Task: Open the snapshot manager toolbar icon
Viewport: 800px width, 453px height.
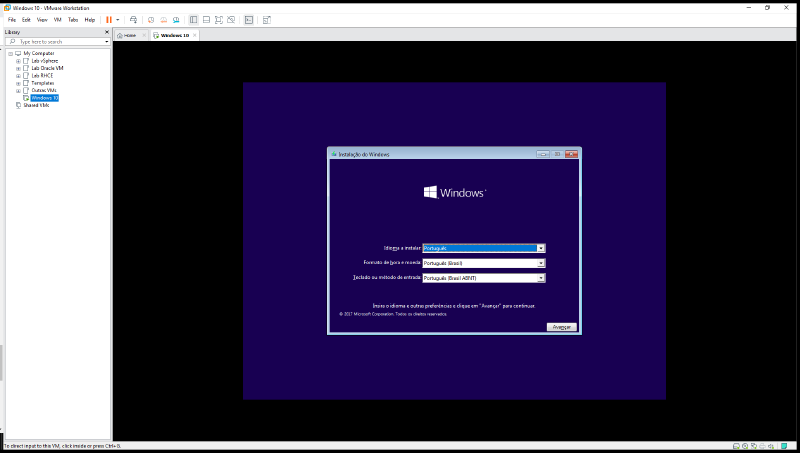Action: [177, 19]
